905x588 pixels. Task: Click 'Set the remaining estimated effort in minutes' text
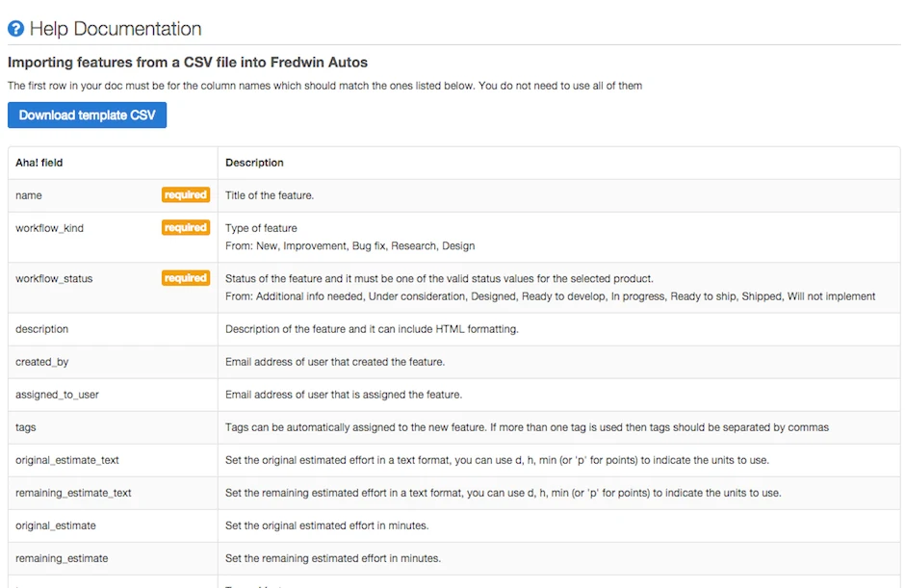pyautogui.click(x=333, y=558)
